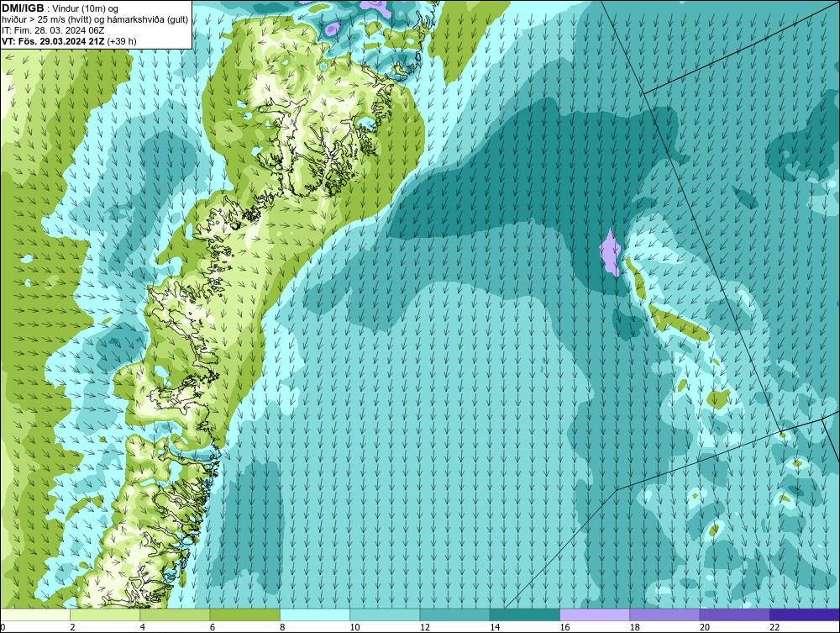
Task: Click the 0–2 m/s palest legend swatch
Action: tap(34, 615)
